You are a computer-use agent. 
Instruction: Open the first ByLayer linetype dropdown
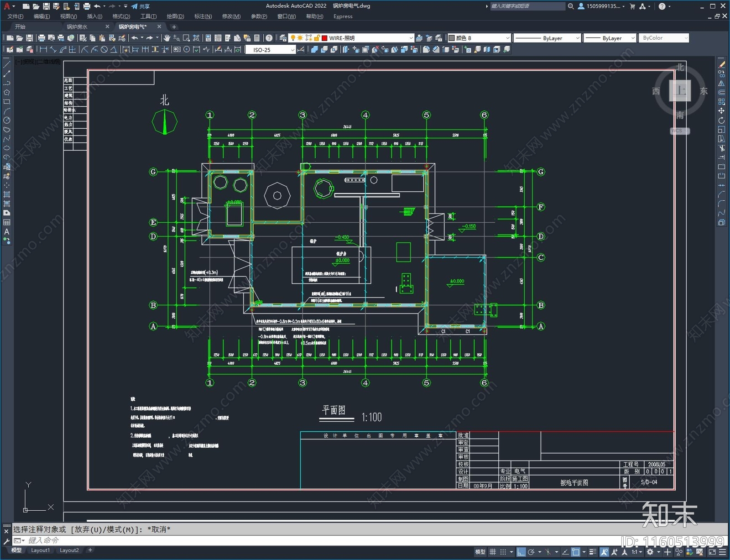pyautogui.click(x=578, y=38)
